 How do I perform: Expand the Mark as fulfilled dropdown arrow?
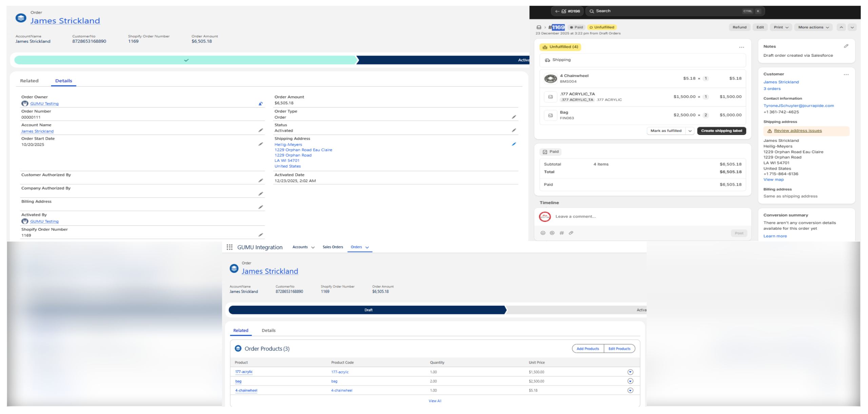[x=690, y=131]
